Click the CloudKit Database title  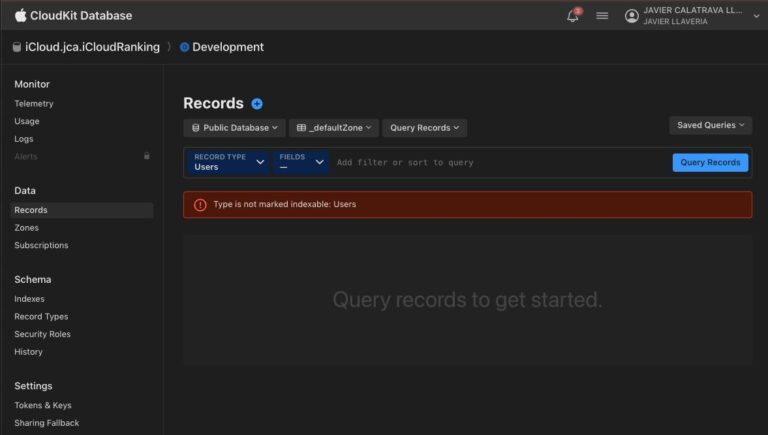pyautogui.click(x=81, y=16)
